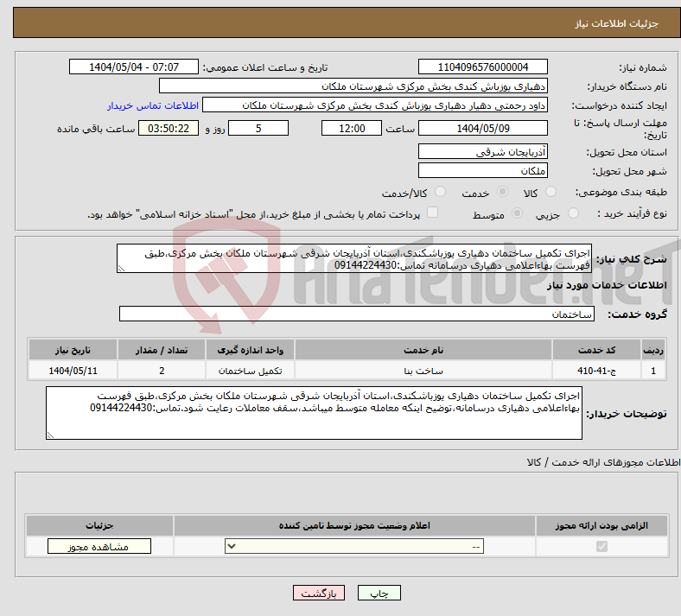This screenshot has height=616, width=681.
Task: Select the کالا radio button
Action: (551, 192)
